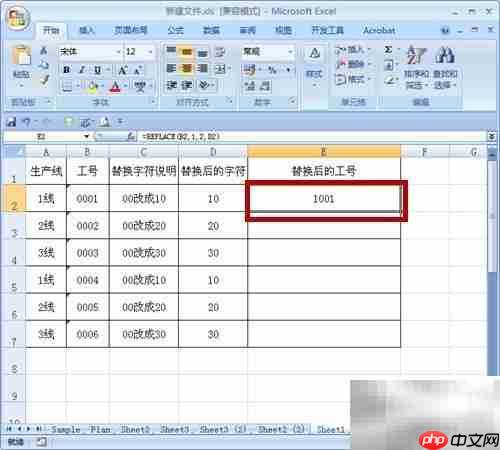Click the decrease decimal icon
The width and height of the screenshot is (500, 450).
265,86
